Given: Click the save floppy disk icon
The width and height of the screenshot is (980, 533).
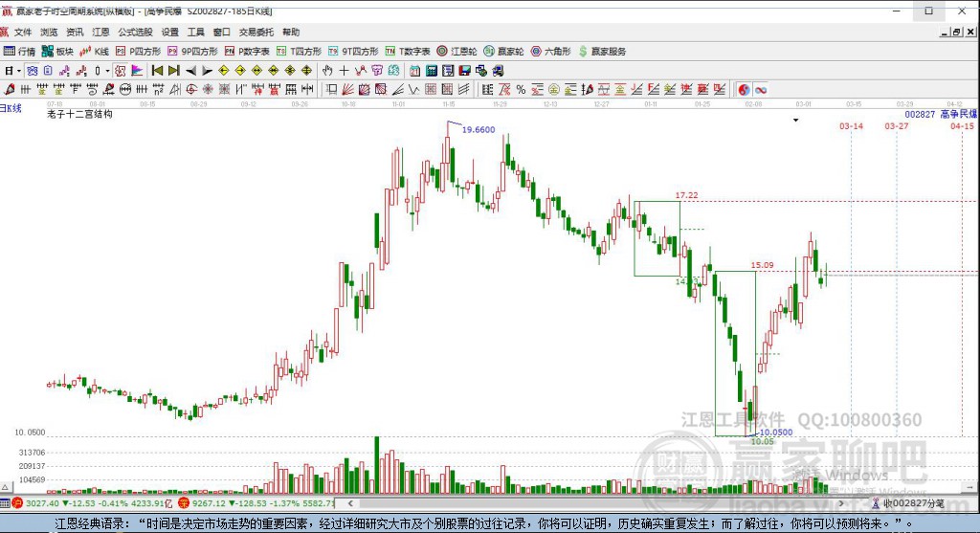Looking at the screenshot, I should (464, 71).
